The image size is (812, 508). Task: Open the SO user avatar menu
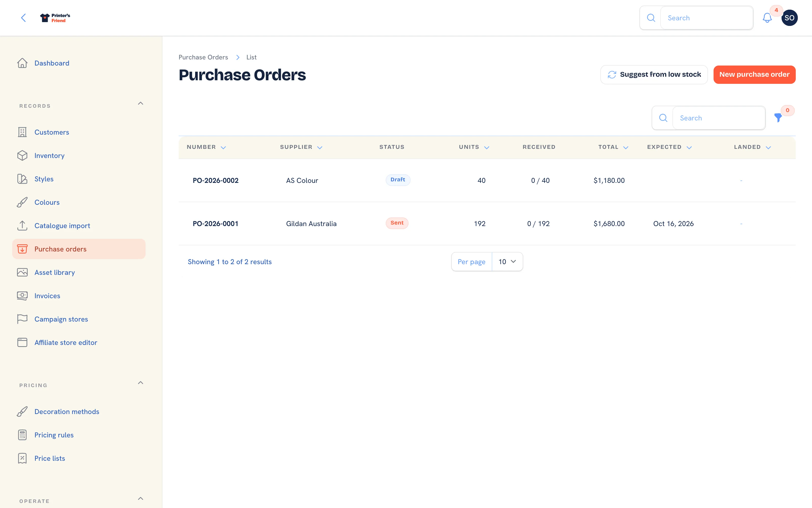[789, 18]
